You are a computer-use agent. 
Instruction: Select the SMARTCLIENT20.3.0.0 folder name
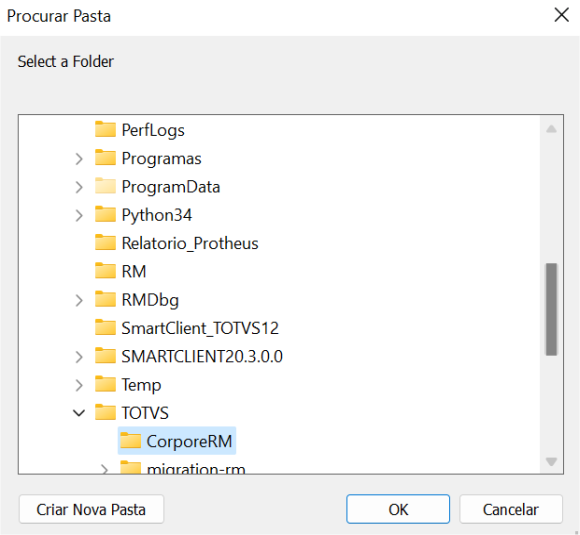click(202, 357)
